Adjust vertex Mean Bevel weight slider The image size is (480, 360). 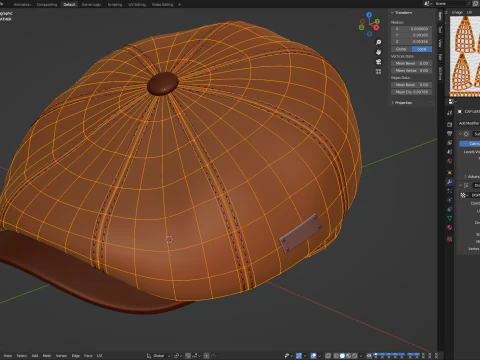(412, 63)
